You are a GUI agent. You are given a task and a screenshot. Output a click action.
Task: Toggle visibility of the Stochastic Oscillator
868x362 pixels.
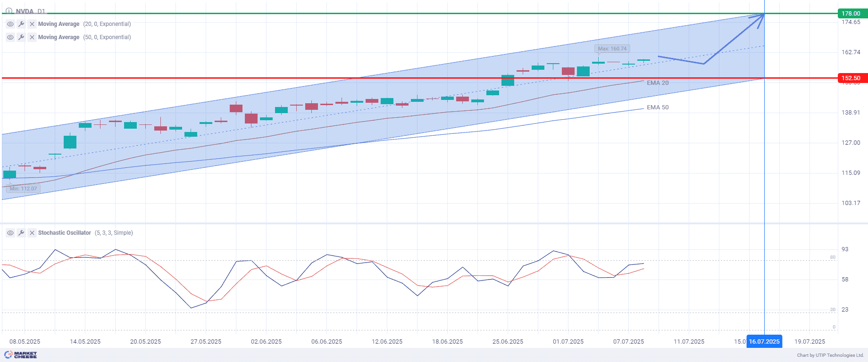coord(10,233)
